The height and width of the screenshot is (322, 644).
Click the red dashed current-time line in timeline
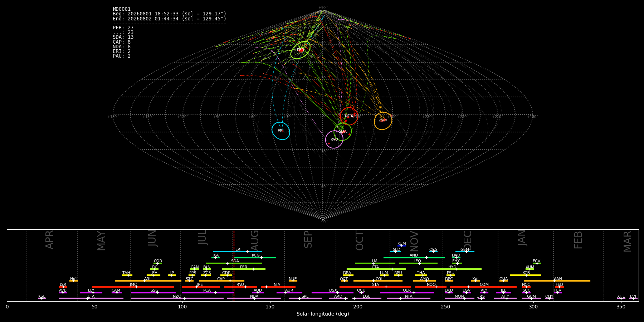tap(234, 265)
